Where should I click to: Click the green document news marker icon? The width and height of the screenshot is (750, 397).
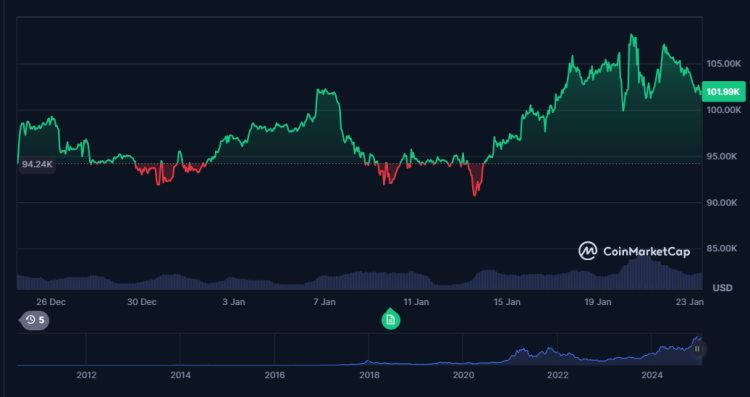[390, 320]
